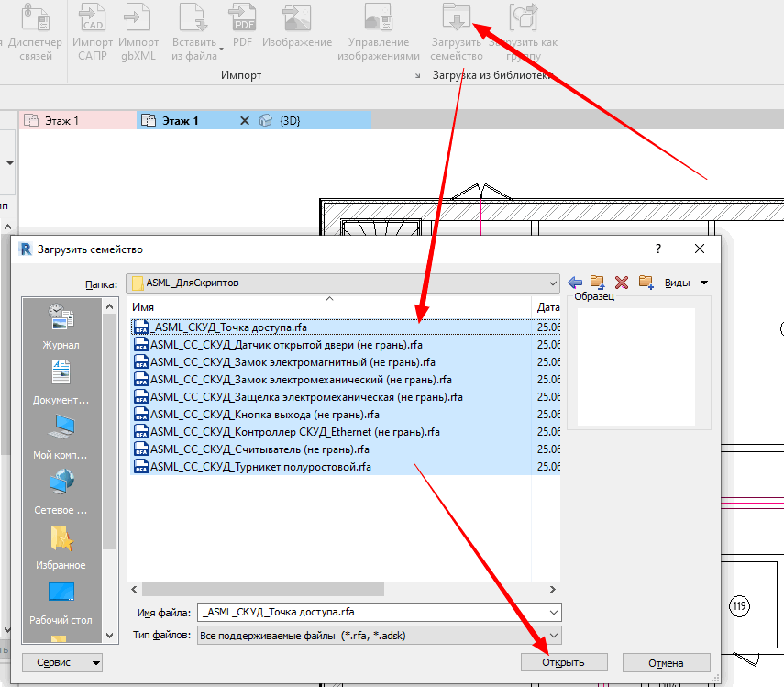The width and height of the screenshot is (784, 687).
Task: Click Импорт САПР ribbon button
Action: pyautogui.click(x=93, y=32)
